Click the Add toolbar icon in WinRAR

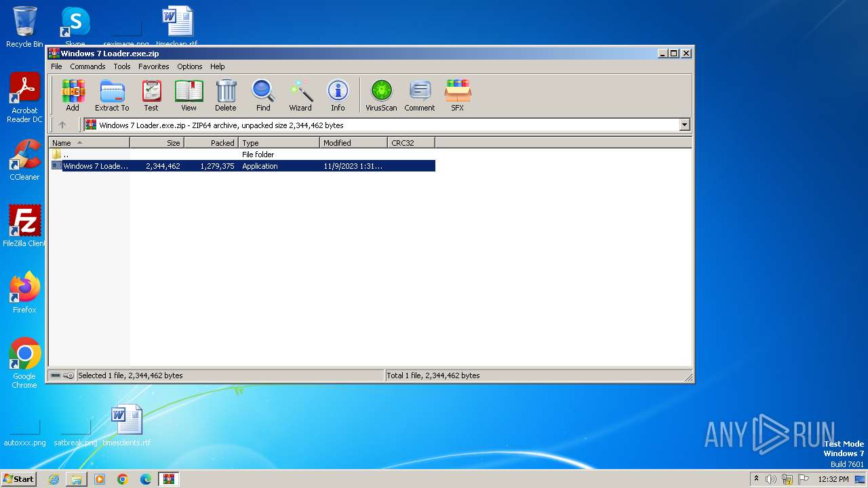(x=73, y=96)
